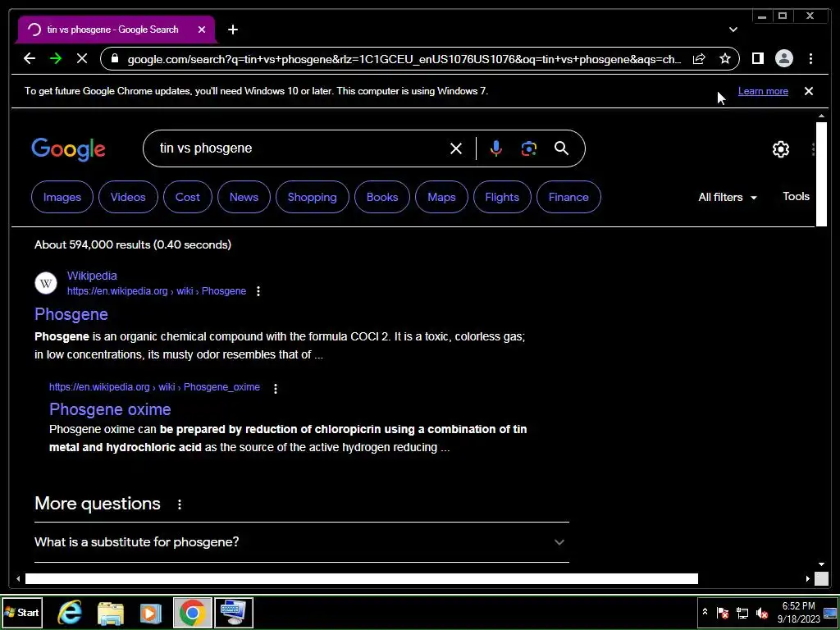Click inside the 'tin vs phosgene' search field

(300, 148)
